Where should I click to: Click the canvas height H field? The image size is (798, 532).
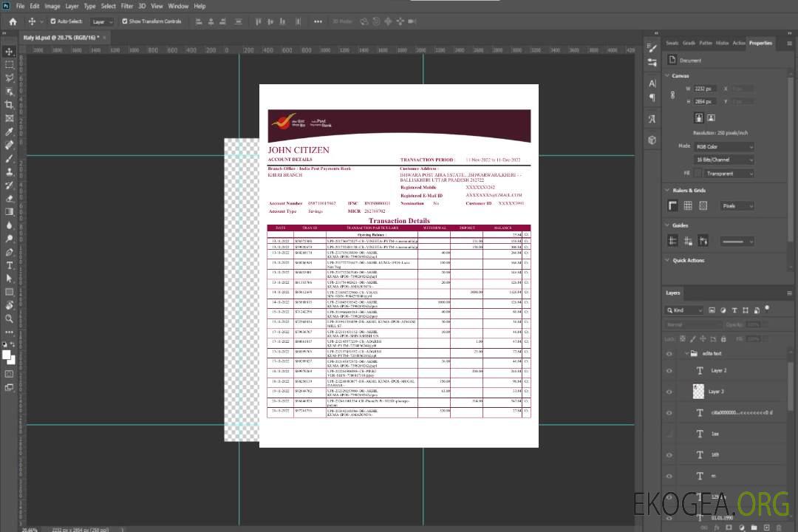(705, 102)
